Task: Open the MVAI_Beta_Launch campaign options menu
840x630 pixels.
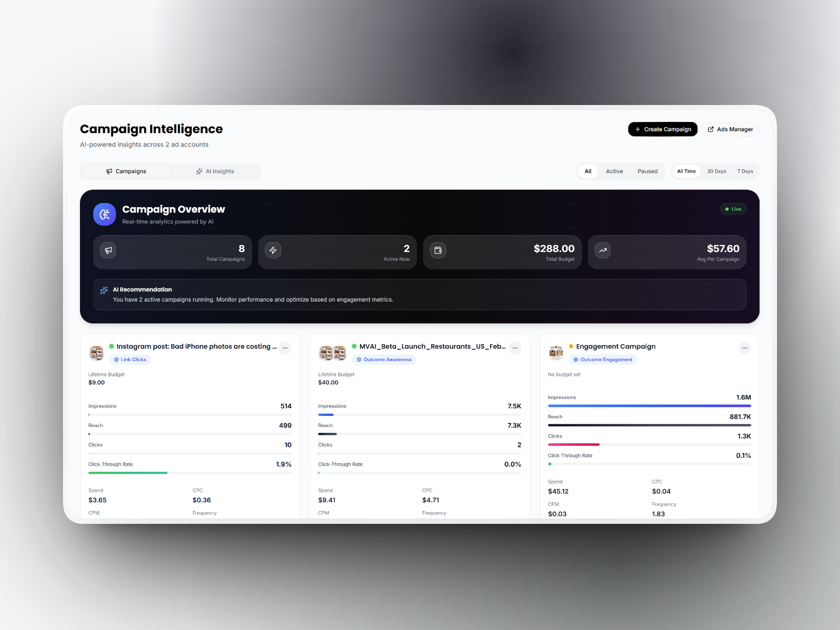Action: (x=515, y=348)
